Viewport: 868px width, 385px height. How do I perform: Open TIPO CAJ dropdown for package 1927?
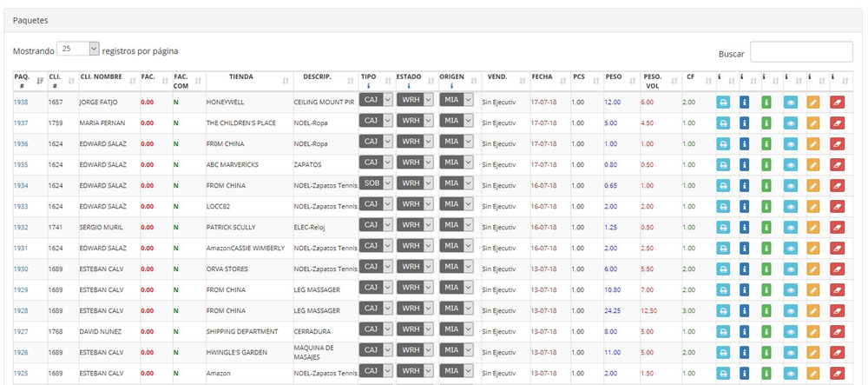(376, 329)
